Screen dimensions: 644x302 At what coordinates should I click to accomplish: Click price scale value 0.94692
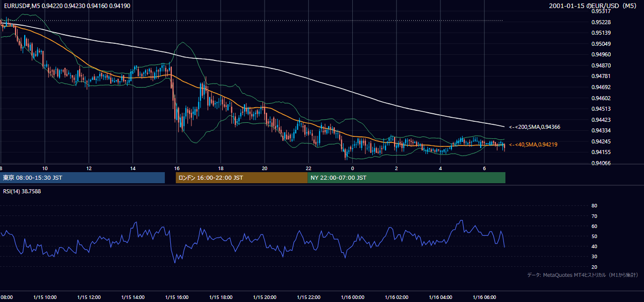click(x=601, y=87)
